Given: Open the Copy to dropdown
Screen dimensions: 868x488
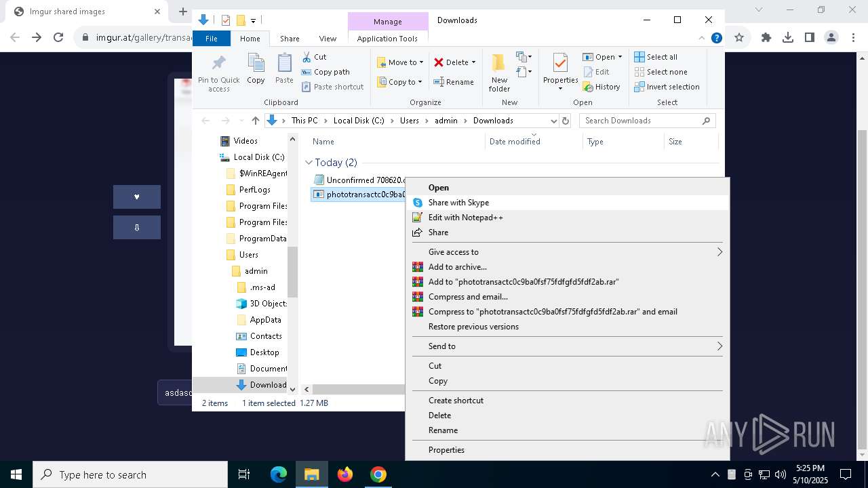Looking at the screenshot, I should [400, 82].
